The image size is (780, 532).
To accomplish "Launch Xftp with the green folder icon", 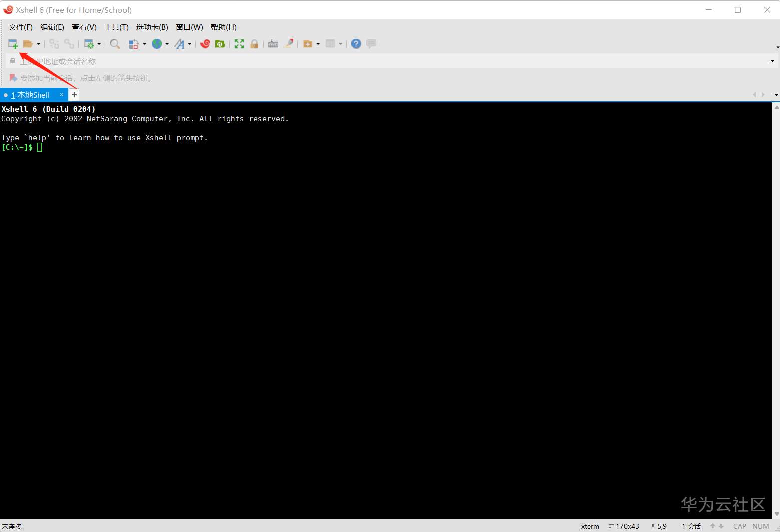I will [220, 44].
